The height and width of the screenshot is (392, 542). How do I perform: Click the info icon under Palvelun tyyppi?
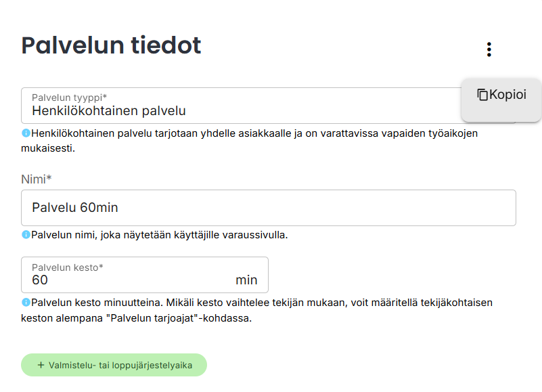pos(26,133)
